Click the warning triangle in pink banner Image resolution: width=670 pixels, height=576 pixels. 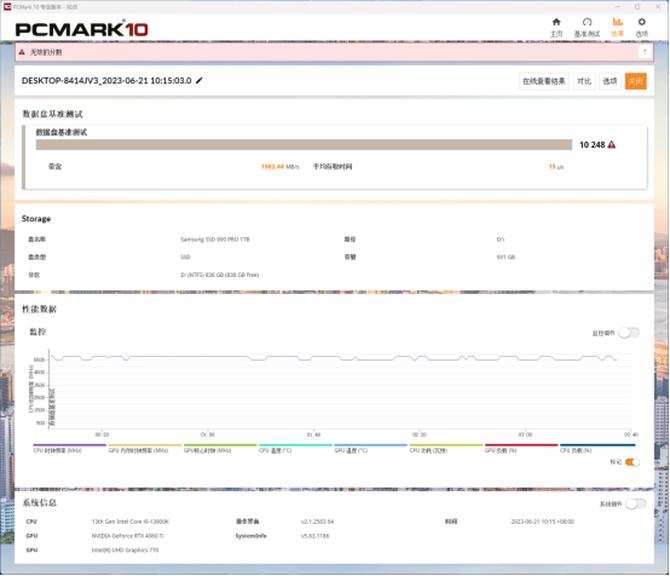point(22,52)
